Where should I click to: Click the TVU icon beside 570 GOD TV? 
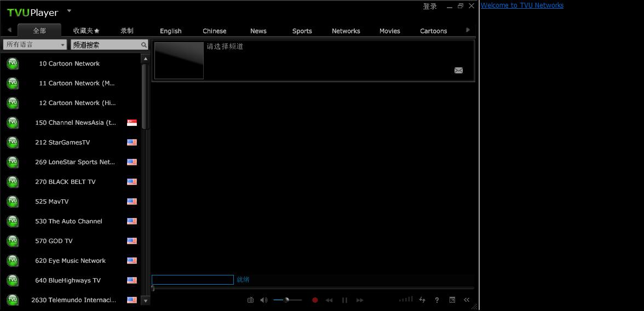click(x=13, y=241)
